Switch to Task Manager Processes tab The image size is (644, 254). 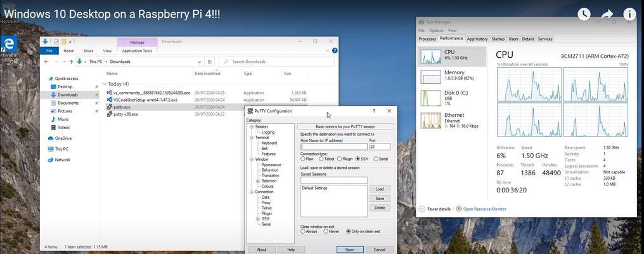pos(427,39)
